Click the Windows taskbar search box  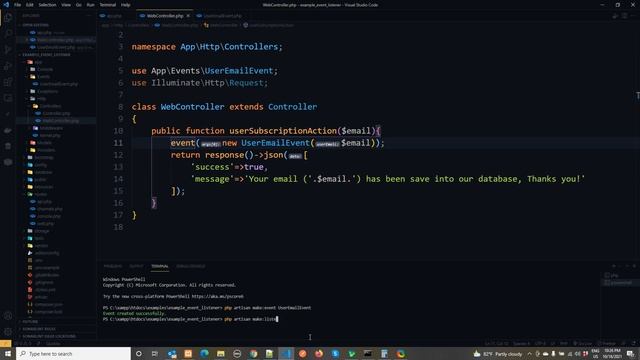pyautogui.click(x=73, y=353)
